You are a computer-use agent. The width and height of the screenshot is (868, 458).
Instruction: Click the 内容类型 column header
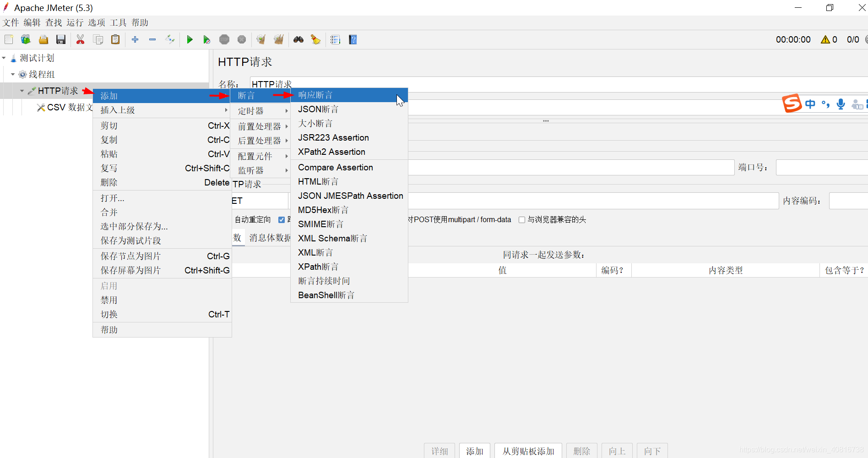pyautogui.click(x=726, y=270)
